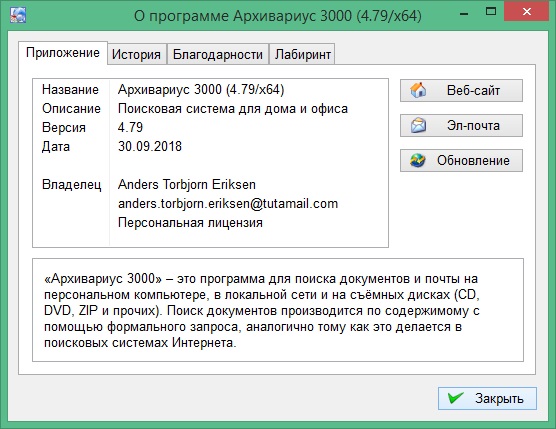Open the История tab
556x429 pixels.
pyautogui.click(x=137, y=54)
